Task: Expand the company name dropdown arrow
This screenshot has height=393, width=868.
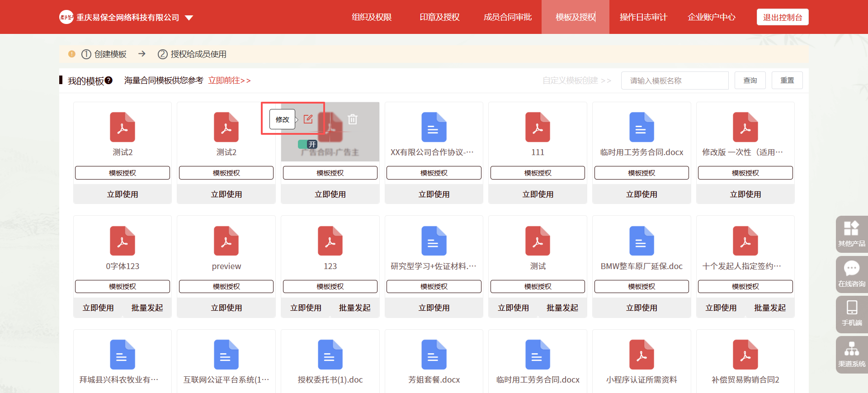Action: [189, 18]
